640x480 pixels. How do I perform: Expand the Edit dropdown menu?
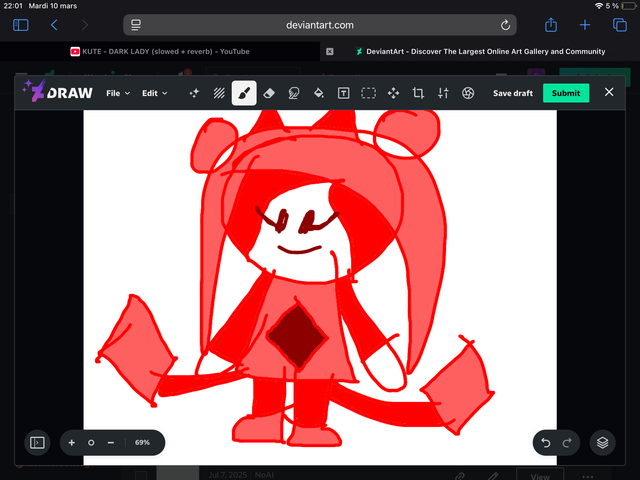[x=155, y=93]
